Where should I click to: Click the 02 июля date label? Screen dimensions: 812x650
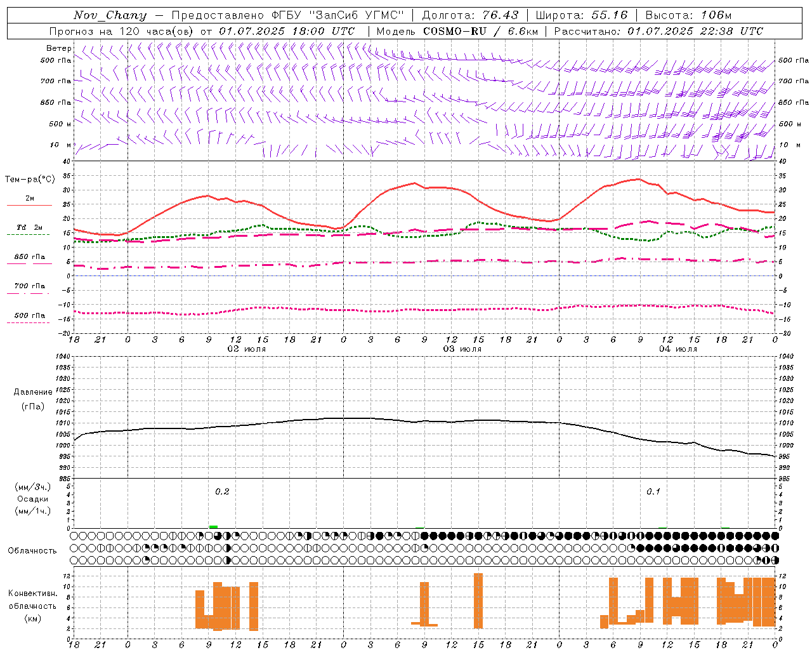tap(246, 349)
